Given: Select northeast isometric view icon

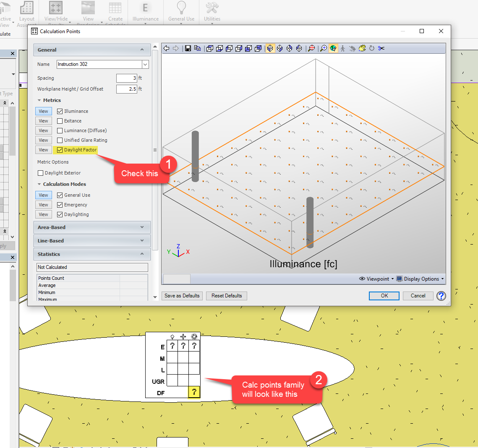Looking at the screenshot, I should (289, 48).
